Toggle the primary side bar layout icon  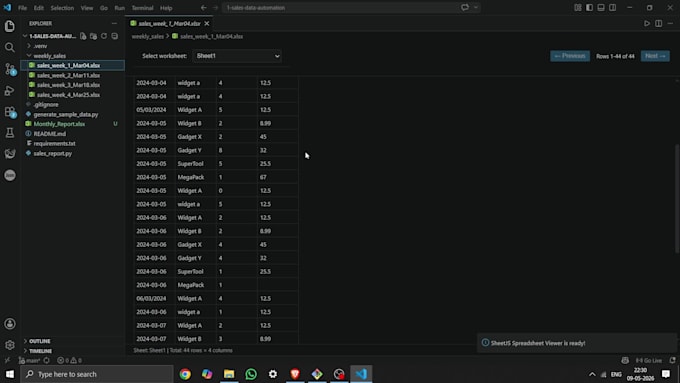pyautogui.click(x=589, y=8)
